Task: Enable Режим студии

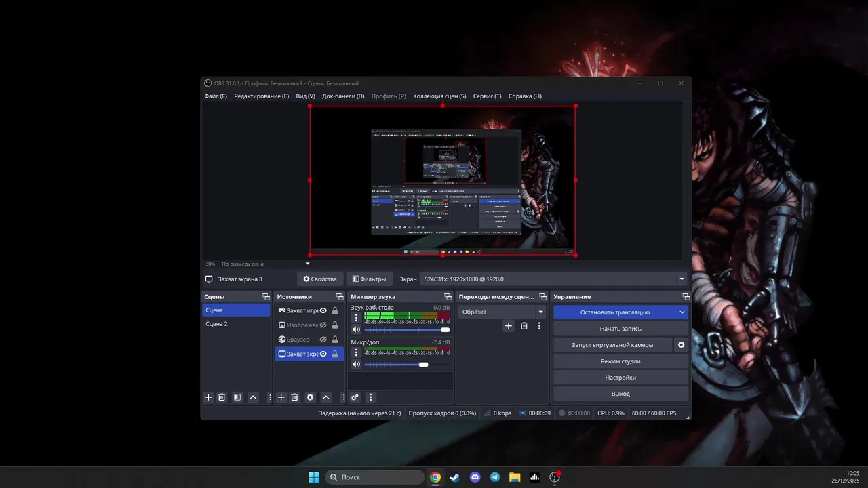Action: 620,361
